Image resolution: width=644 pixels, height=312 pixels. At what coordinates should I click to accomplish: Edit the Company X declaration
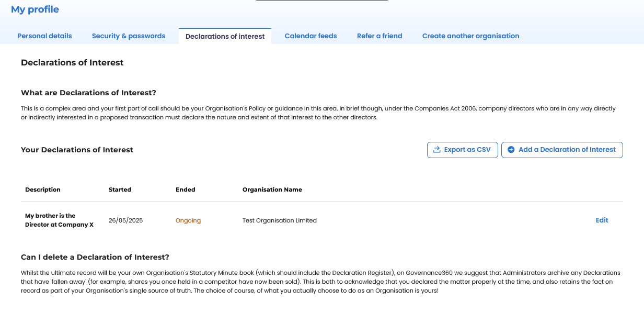point(602,220)
